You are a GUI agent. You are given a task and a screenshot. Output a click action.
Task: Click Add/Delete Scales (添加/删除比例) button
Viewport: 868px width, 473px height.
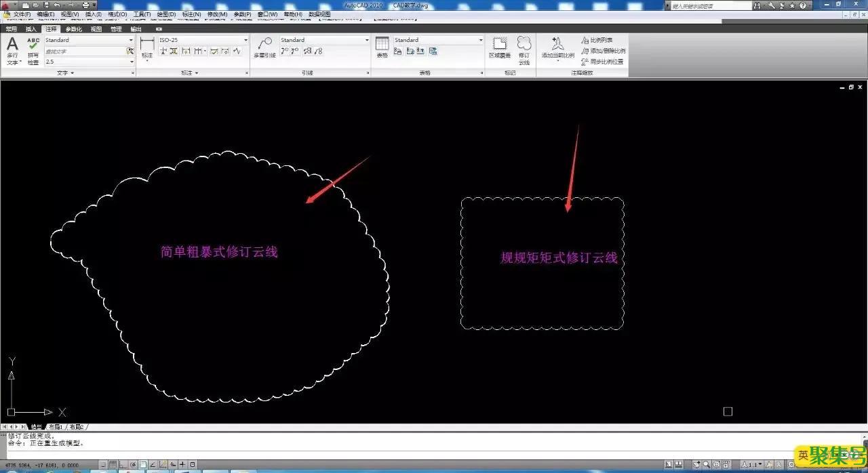point(603,51)
